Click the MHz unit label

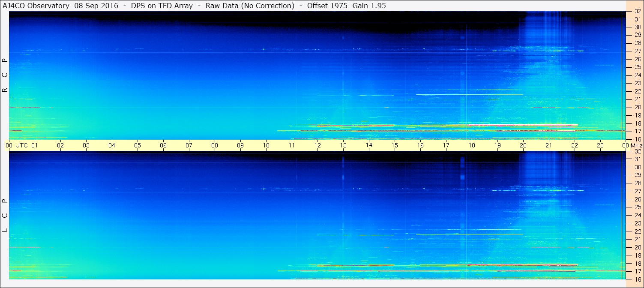[x=636, y=145]
